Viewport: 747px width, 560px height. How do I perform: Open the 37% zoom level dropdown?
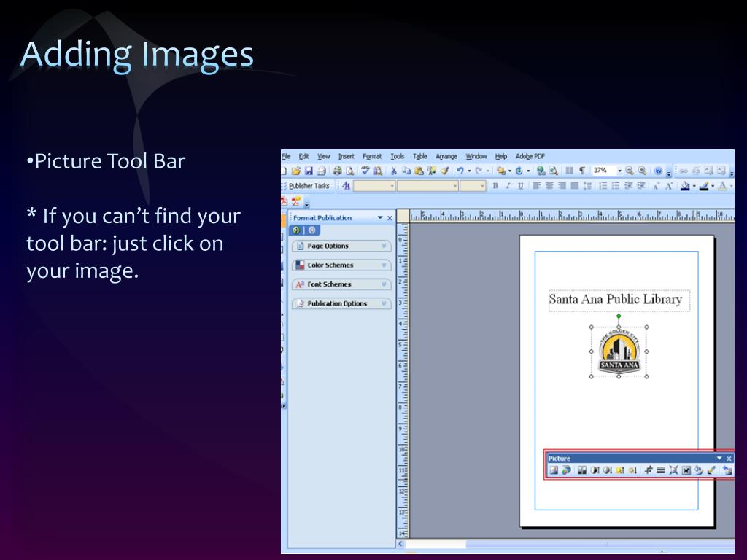pyautogui.click(x=620, y=171)
